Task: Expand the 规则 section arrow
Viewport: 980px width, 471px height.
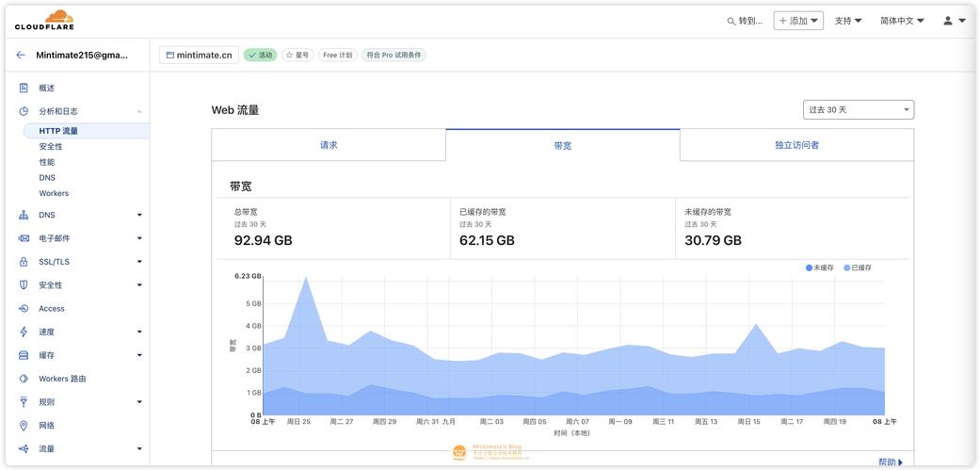Action: tap(139, 402)
